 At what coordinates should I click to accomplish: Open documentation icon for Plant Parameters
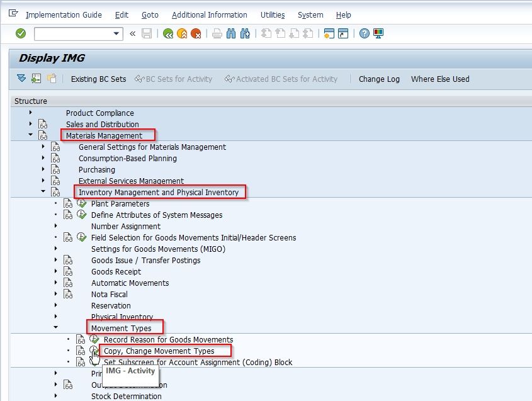[x=68, y=204]
